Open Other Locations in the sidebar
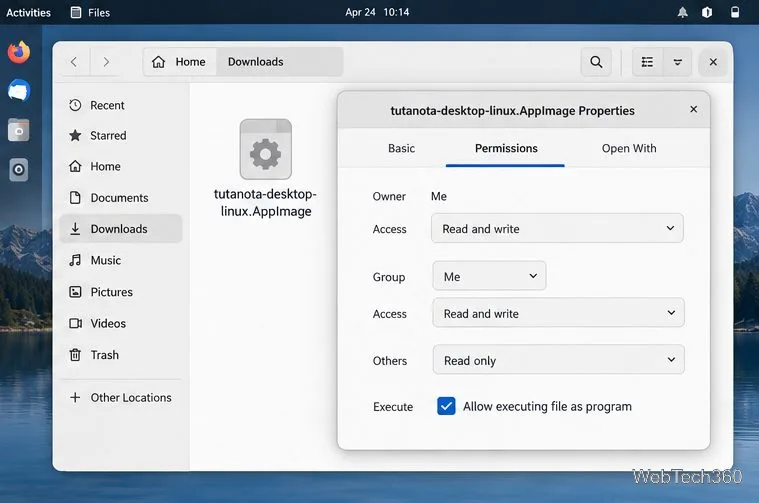Image resolution: width=759 pixels, height=503 pixels. point(121,397)
